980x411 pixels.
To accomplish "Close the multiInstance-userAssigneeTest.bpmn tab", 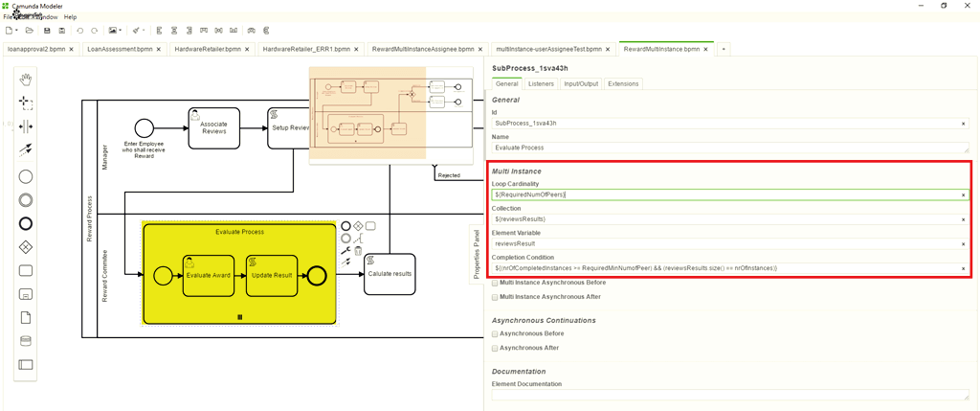I will point(606,48).
